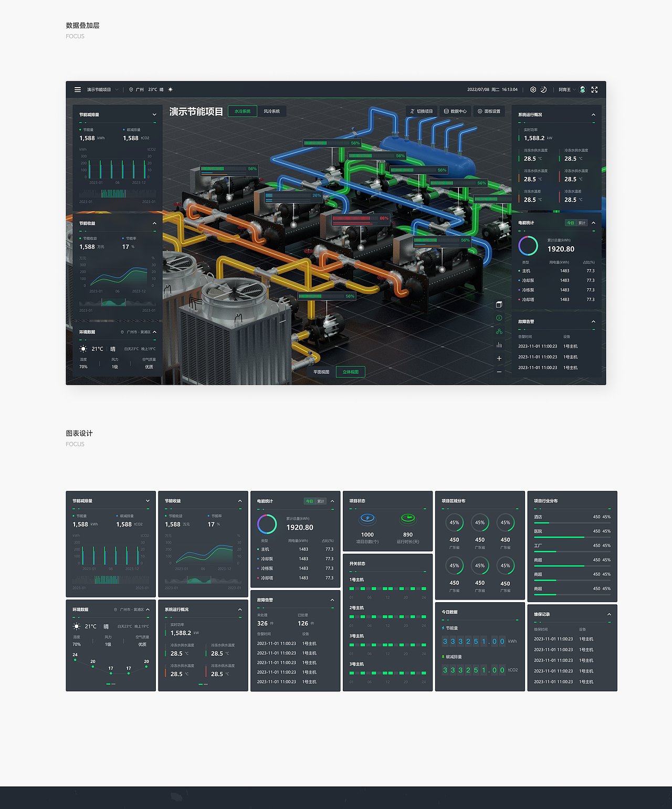Viewport: 672px width, 809px height.
Task: Click the 阿育王 user avatar
Action: pyautogui.click(x=582, y=90)
